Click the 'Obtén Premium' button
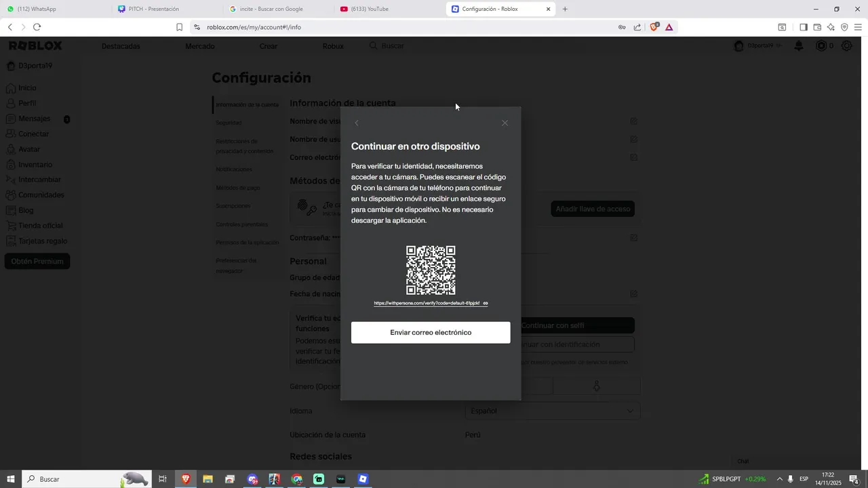868x488 pixels. pos(37,261)
